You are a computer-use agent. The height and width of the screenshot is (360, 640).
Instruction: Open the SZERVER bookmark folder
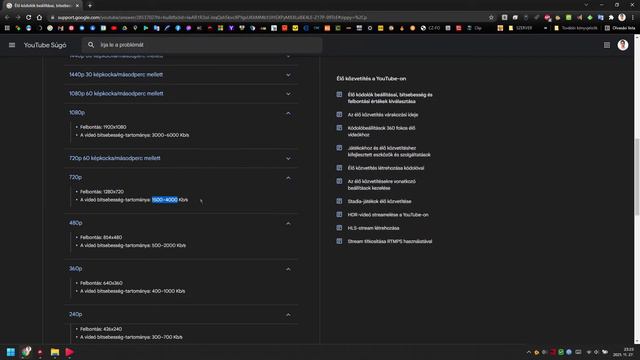[520, 28]
